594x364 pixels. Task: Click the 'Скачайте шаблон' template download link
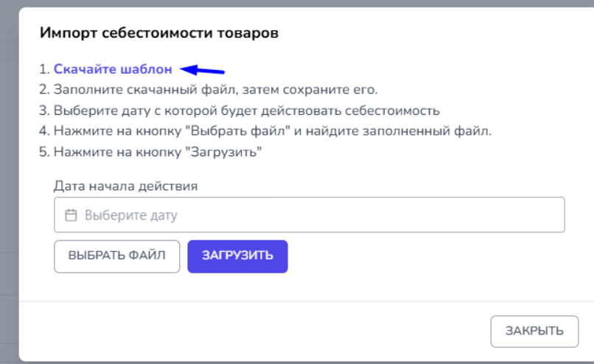click(113, 69)
